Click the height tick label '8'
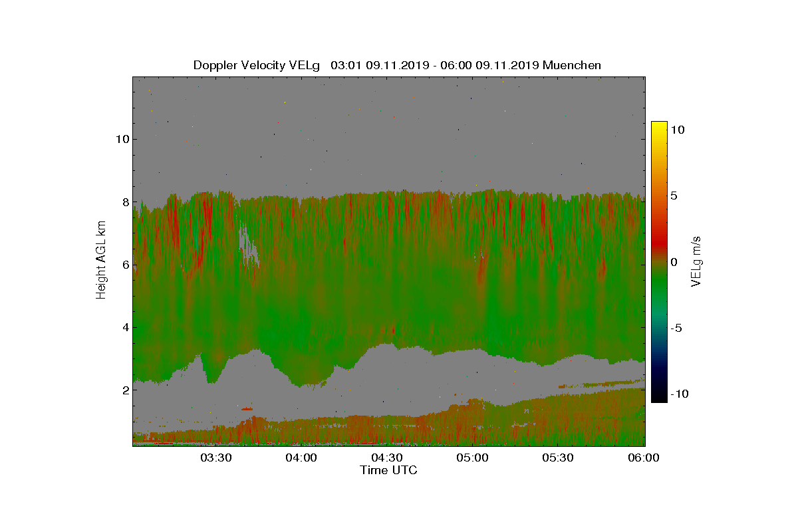This screenshot has width=798, height=532. [124, 201]
